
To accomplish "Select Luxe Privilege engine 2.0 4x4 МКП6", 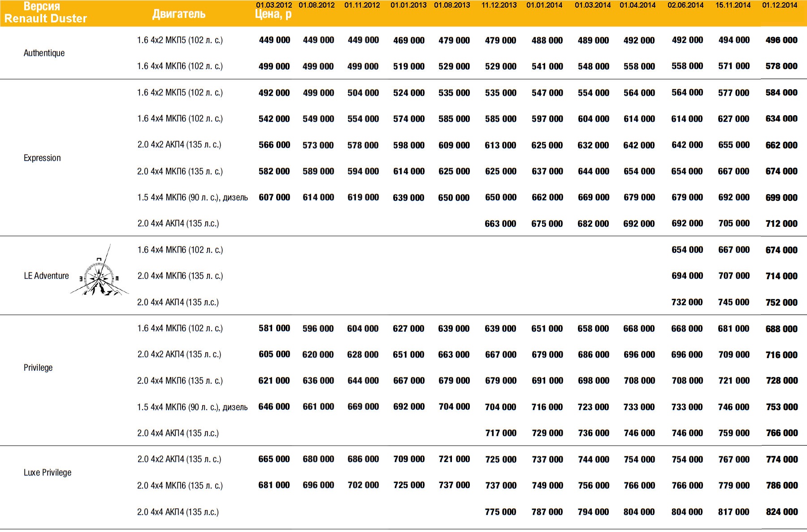I will click(x=180, y=485).
